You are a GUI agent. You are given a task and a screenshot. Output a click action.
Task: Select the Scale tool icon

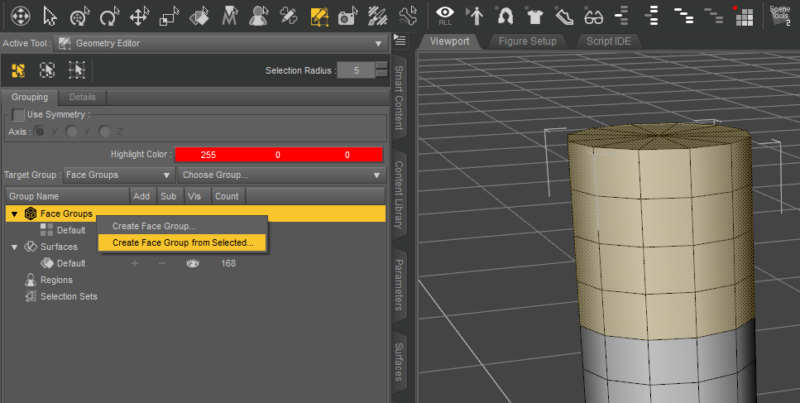[168, 16]
